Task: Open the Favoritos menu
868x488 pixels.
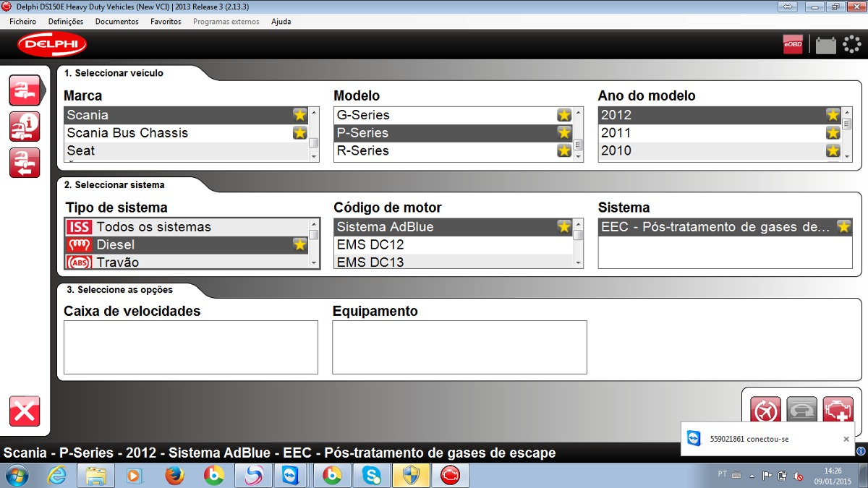Action: (166, 22)
